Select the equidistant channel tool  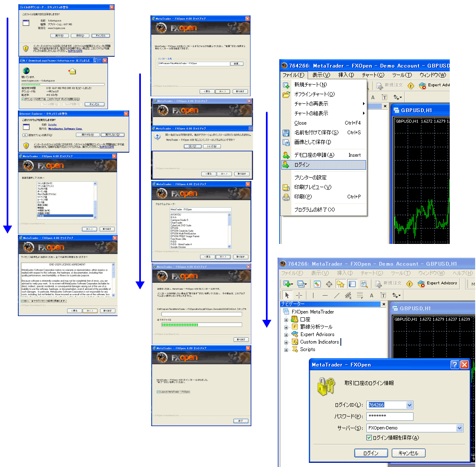pos(348,295)
